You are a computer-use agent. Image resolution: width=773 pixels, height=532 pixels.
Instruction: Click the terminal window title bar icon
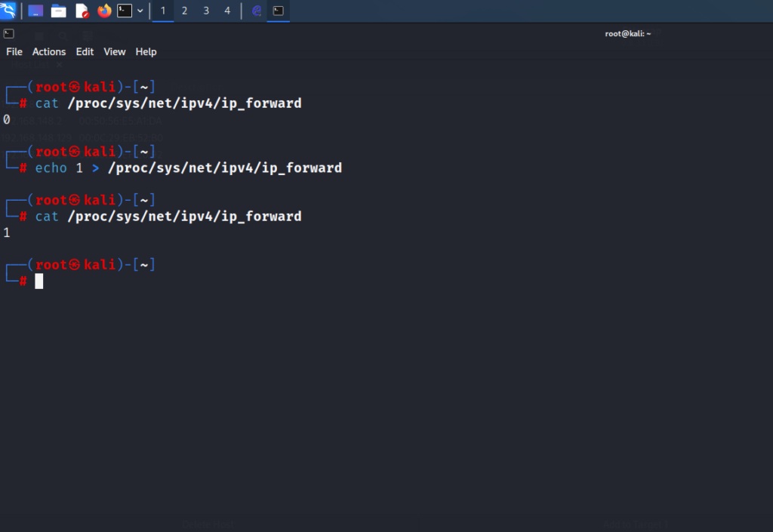(x=9, y=33)
